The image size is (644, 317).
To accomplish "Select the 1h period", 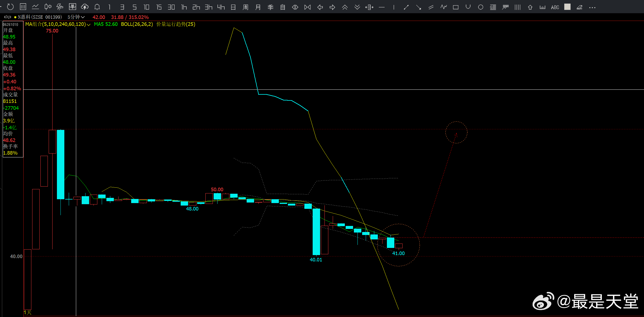I will [184, 7].
